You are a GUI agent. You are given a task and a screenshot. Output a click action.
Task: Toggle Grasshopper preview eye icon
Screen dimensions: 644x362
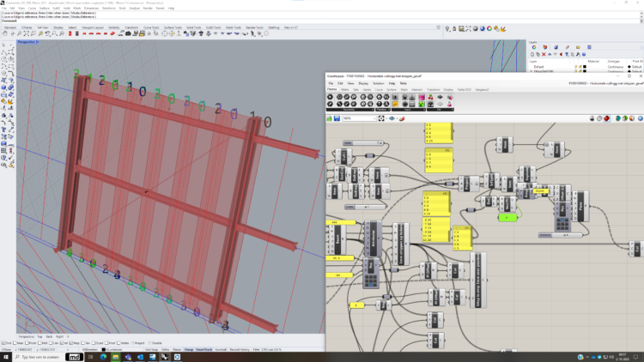coord(392,118)
